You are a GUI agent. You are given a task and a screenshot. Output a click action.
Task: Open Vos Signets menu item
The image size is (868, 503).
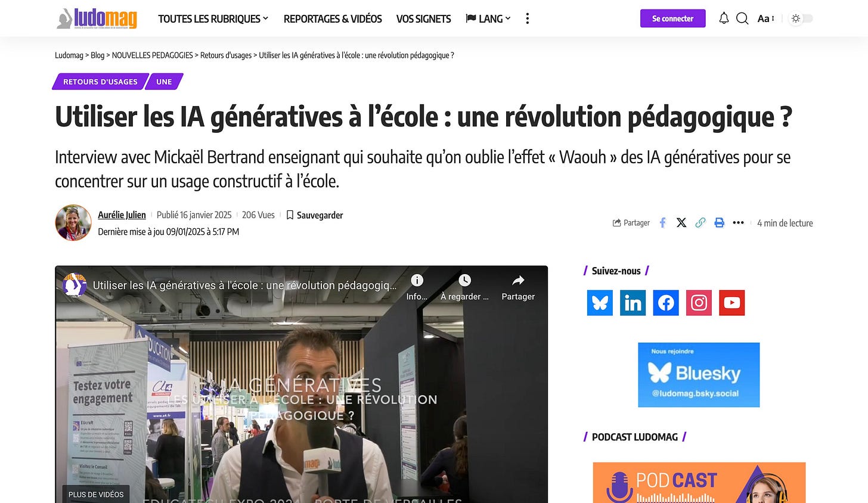click(x=423, y=18)
